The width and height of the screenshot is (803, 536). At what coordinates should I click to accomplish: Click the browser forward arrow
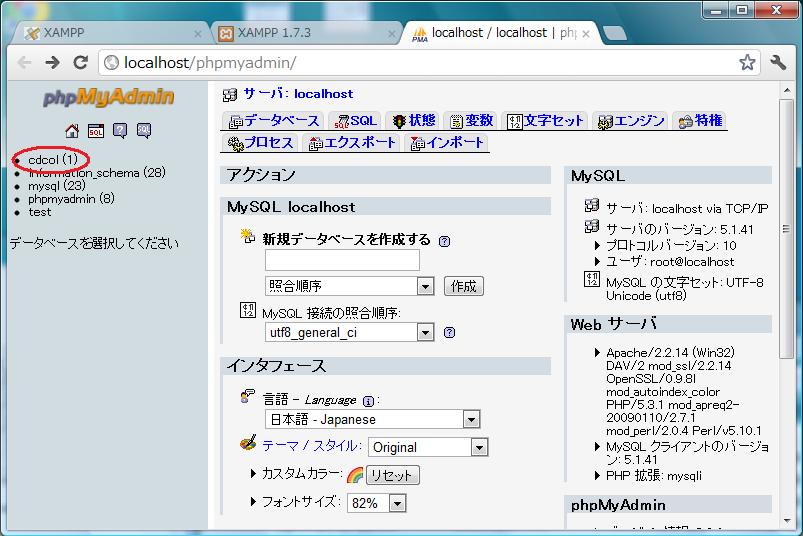pos(52,62)
